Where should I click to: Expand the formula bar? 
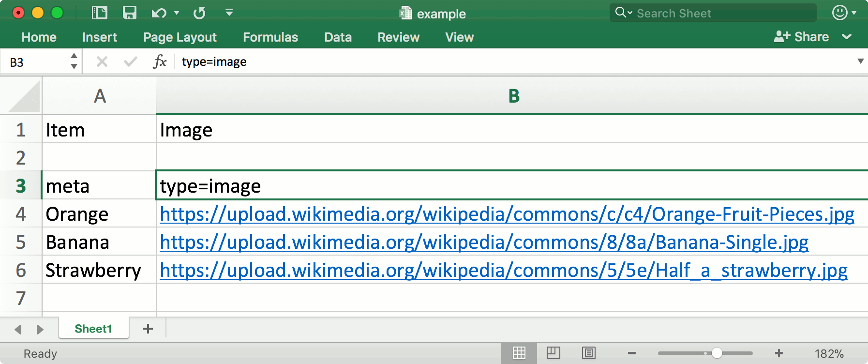(860, 61)
